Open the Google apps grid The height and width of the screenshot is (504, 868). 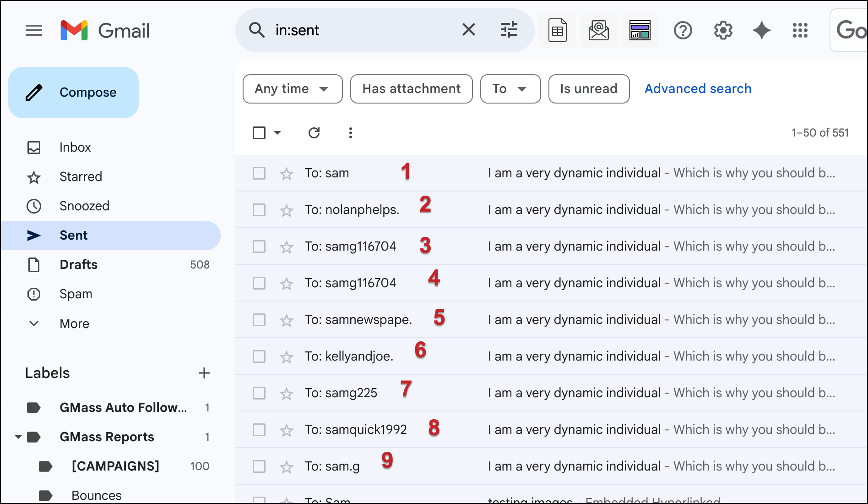pyautogui.click(x=800, y=31)
